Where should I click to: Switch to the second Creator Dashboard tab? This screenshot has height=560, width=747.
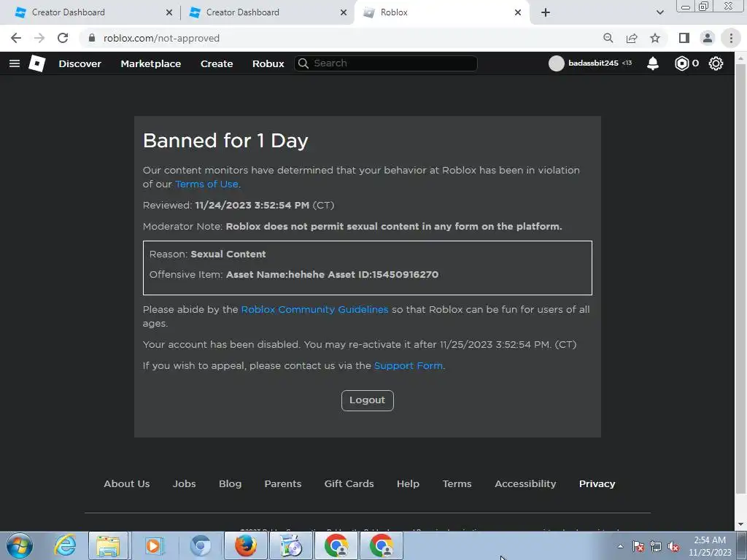tap(266, 12)
